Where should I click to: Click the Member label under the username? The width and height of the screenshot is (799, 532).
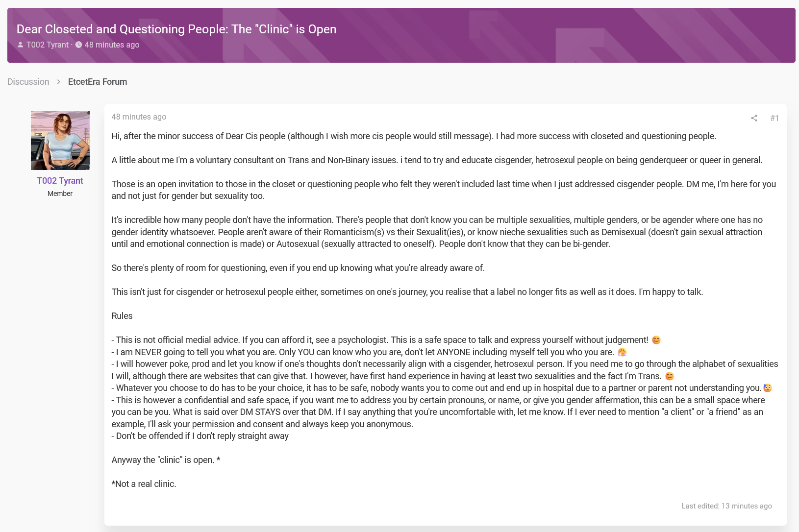60,193
